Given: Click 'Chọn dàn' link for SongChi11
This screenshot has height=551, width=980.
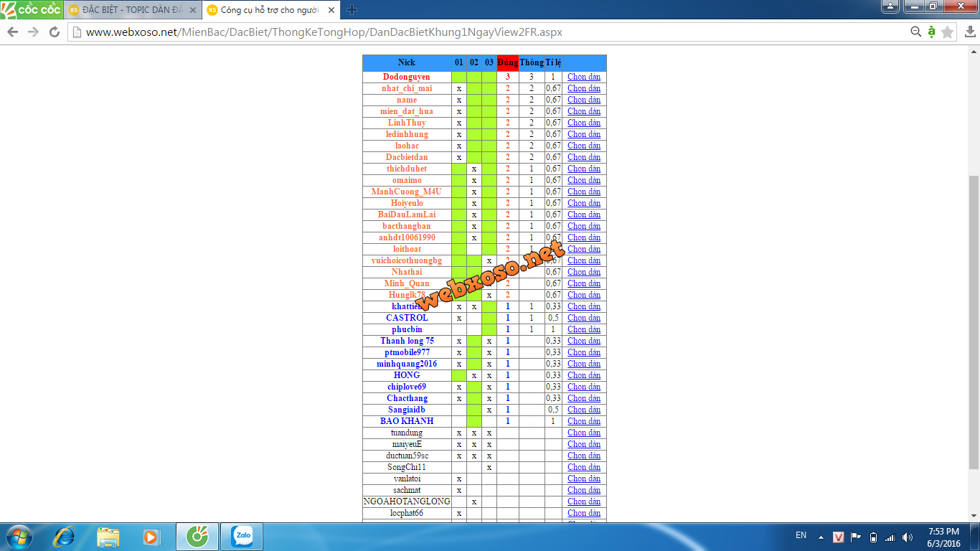Looking at the screenshot, I should click(584, 467).
